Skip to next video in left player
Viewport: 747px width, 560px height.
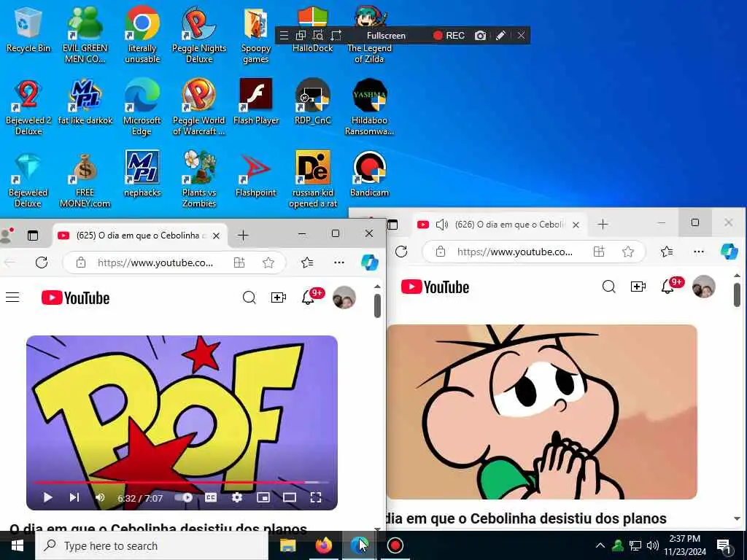coord(74,497)
